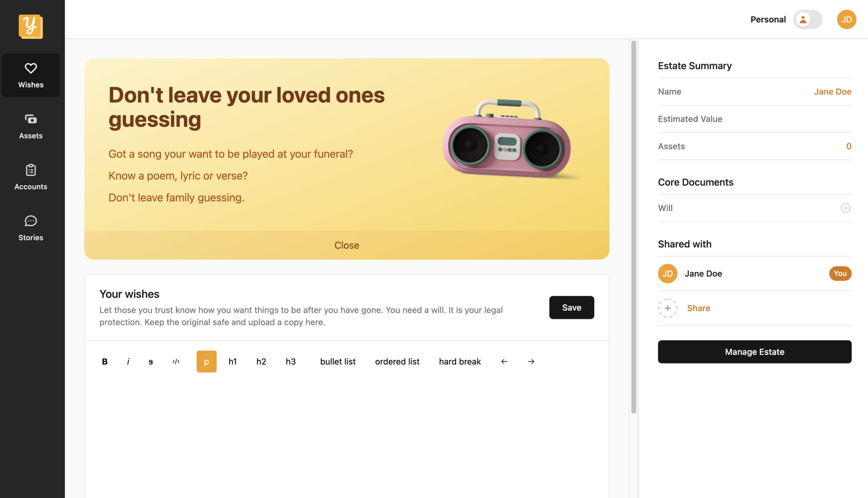Screen dimensions: 868x498
Task: Insert a bullet list
Action: click(x=337, y=361)
